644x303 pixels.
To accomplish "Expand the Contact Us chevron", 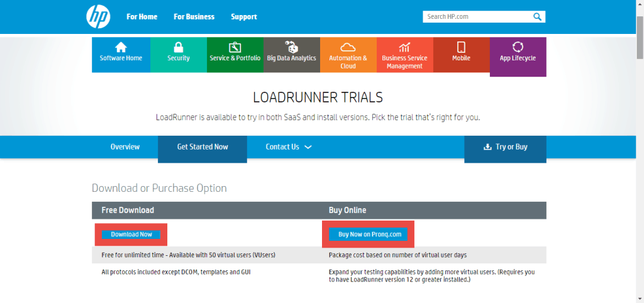I will 308,147.
